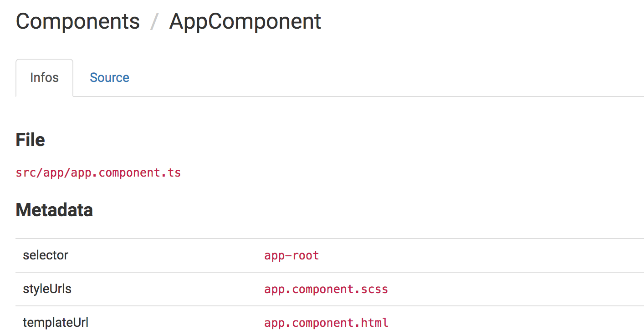644x335 pixels.
Task: Click the templateUrl metadata table row
Action: (x=319, y=323)
